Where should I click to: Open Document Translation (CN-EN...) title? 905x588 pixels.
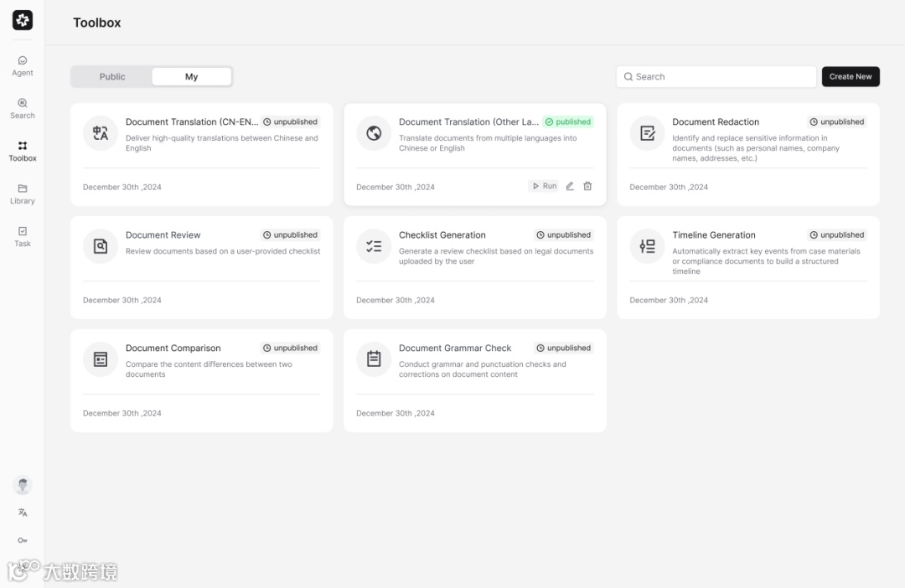[x=192, y=121]
